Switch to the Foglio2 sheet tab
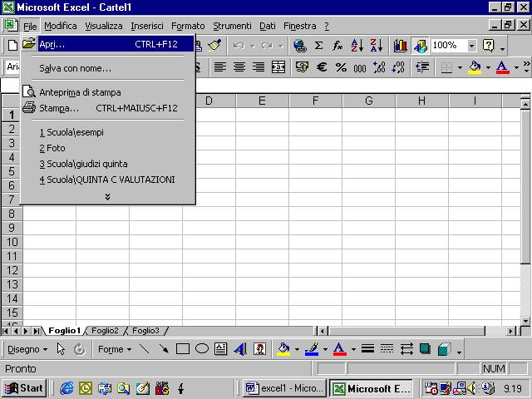Screen dimensions: 532x399 pos(106,331)
